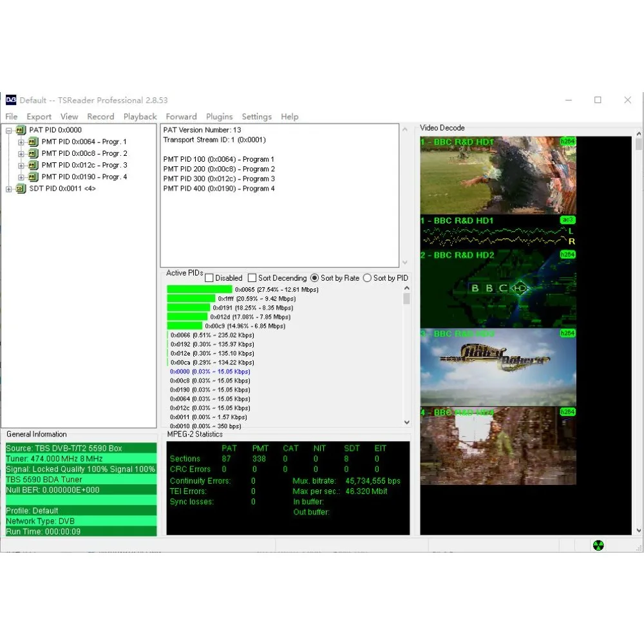The width and height of the screenshot is (644, 644).
Task: Click the Tuner: 474.000 MHz 8 MHz row
Action: pos(81,459)
